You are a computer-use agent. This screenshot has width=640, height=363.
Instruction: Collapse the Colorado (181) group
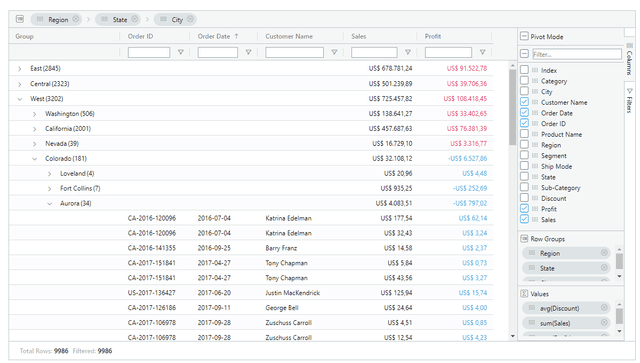click(34, 158)
